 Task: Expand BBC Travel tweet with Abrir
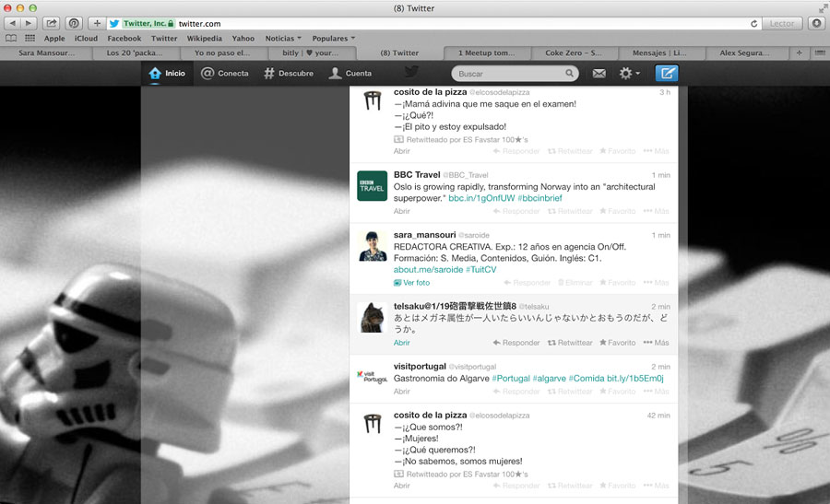tap(402, 211)
